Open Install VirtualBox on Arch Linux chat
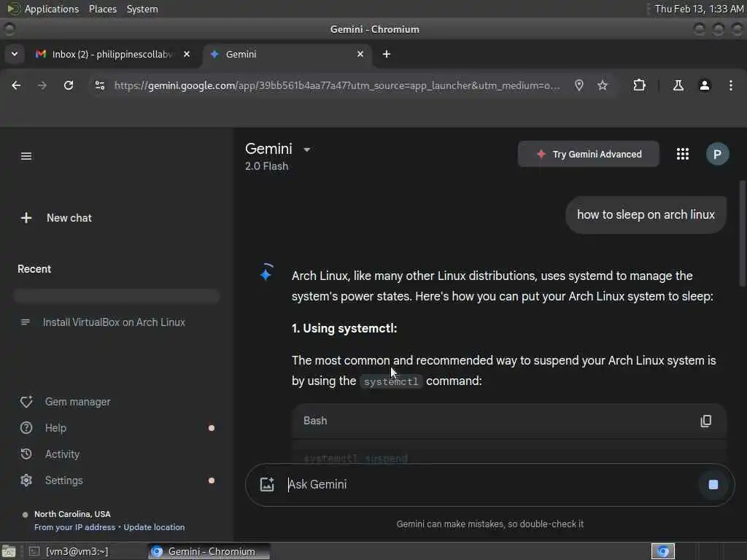Viewport: 747px width, 560px height. tap(114, 322)
